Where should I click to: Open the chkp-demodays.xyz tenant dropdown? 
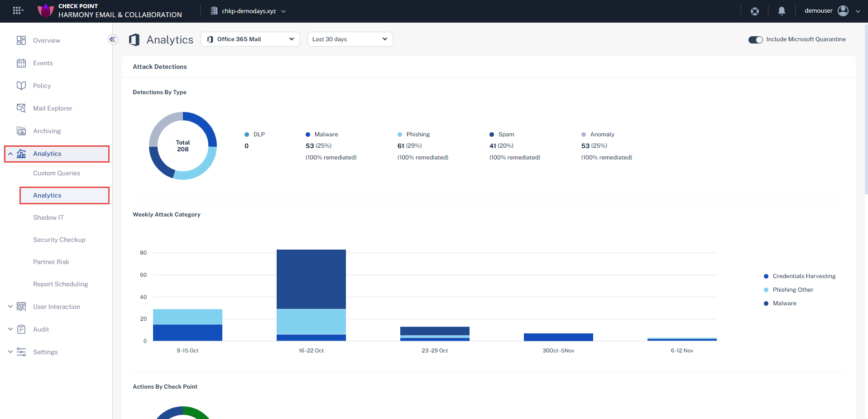[249, 11]
